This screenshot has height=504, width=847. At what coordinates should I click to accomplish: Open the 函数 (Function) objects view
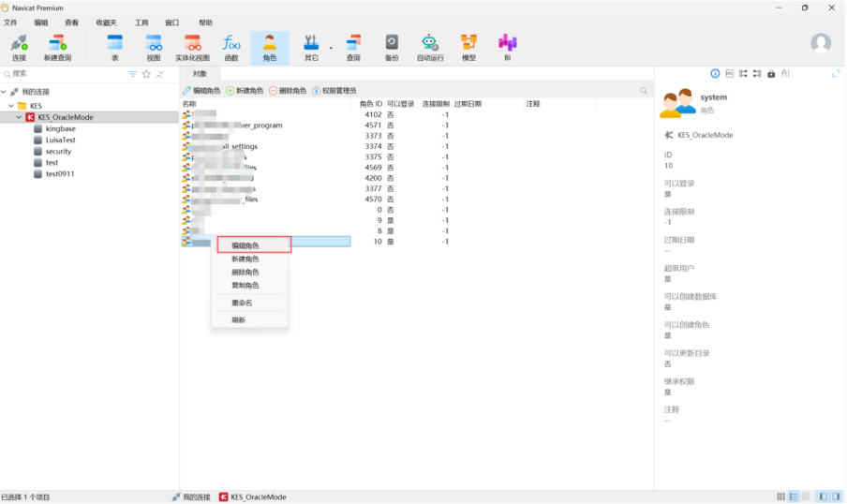tap(231, 47)
